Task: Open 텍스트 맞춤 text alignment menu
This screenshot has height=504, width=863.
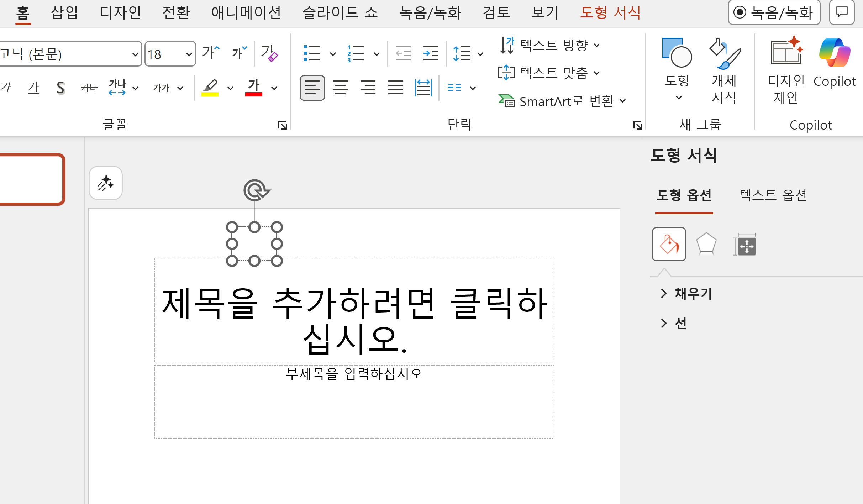Action: coord(550,73)
